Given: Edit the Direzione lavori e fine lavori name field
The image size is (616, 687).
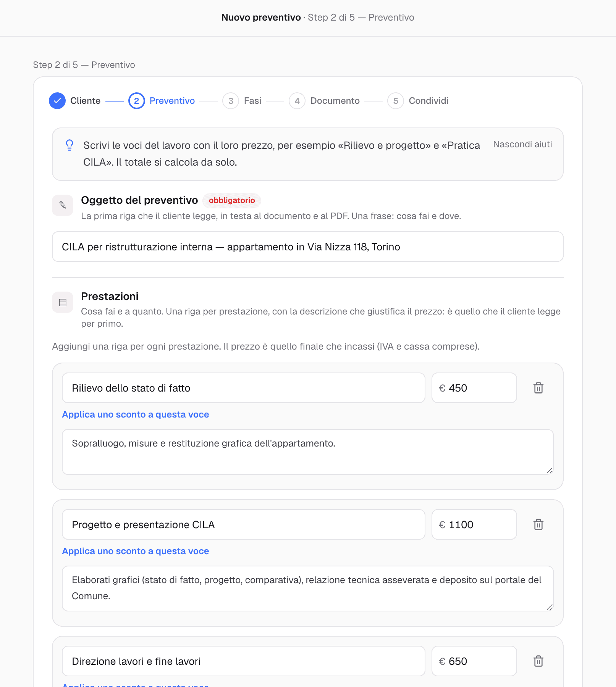Looking at the screenshot, I should pos(244,661).
